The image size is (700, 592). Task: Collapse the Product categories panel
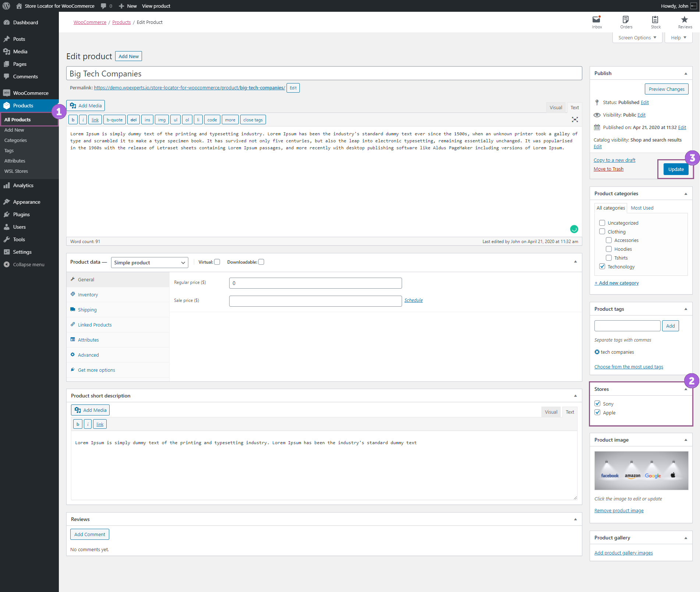685,193
